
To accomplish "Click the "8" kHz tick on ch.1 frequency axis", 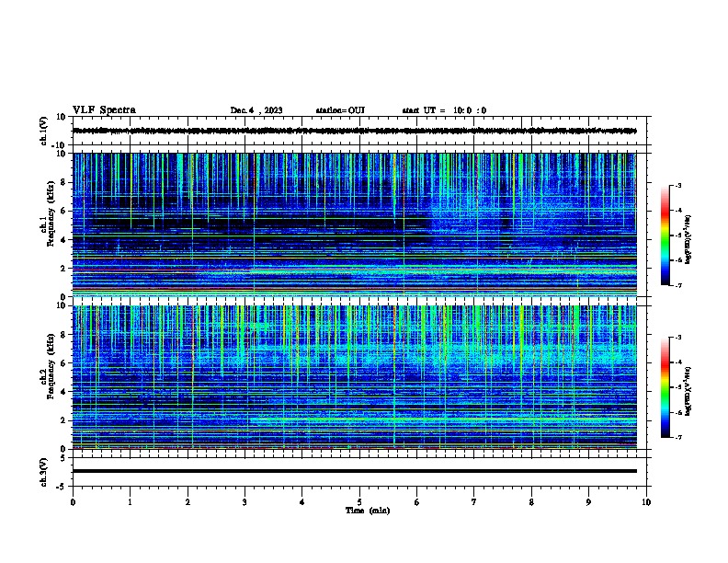I will 63,182.
